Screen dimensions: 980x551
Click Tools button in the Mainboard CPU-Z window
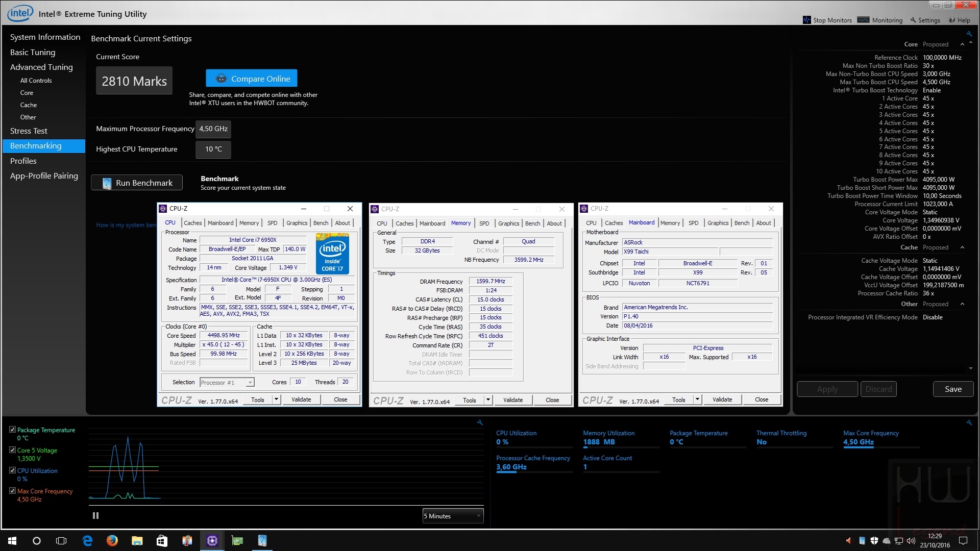(679, 399)
